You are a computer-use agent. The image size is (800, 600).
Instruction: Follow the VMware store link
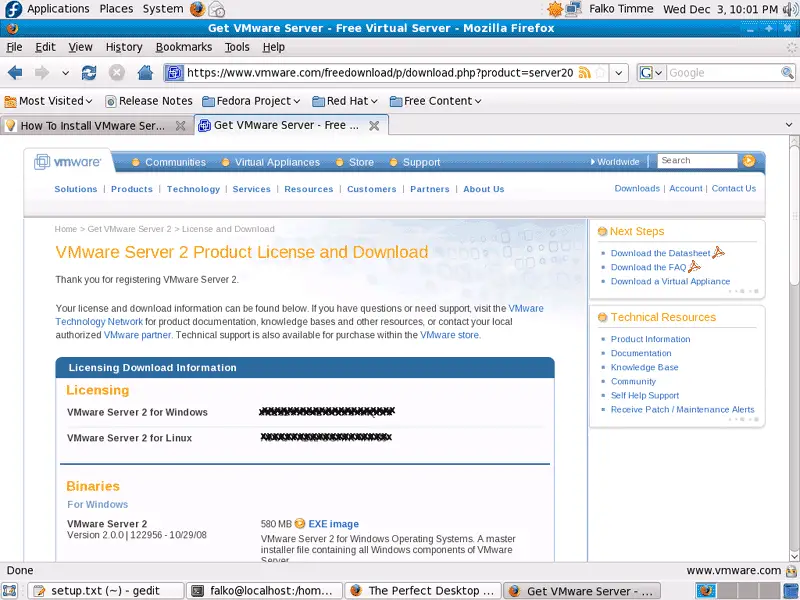tap(449, 335)
